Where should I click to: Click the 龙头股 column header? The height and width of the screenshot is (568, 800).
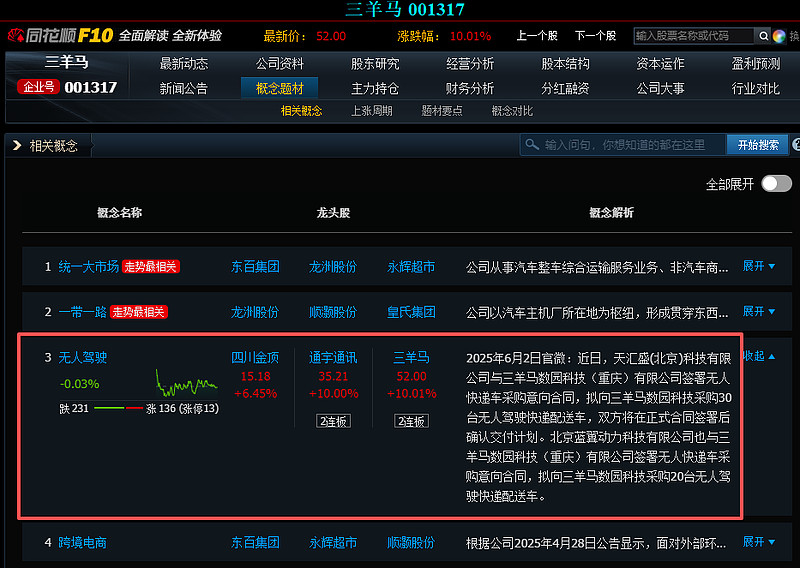pos(333,213)
